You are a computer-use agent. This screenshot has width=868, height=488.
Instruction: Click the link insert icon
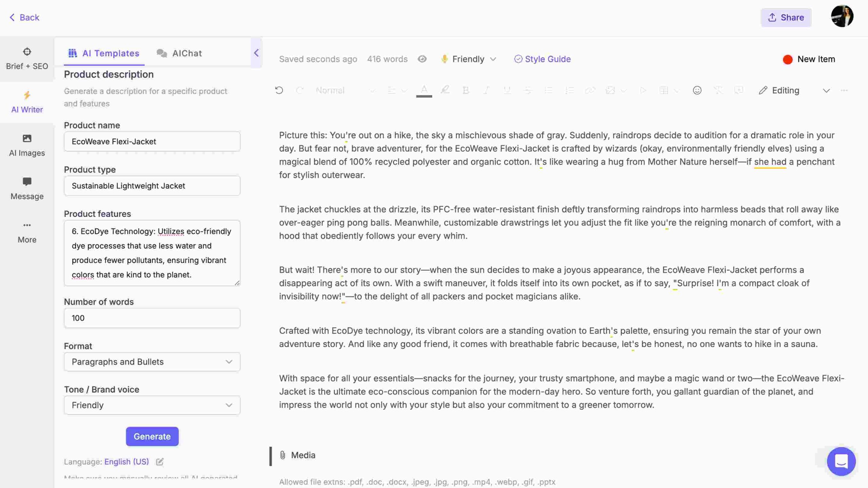[x=590, y=90]
